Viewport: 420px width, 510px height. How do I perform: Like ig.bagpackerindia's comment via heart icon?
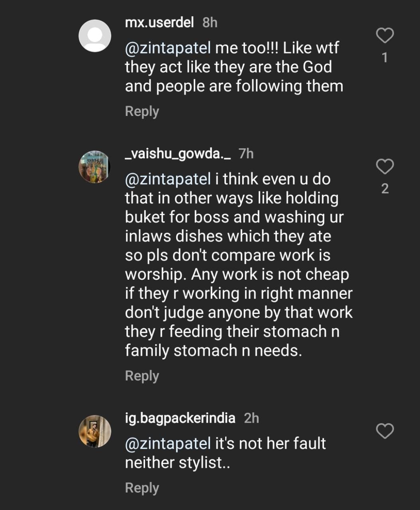[x=385, y=431]
